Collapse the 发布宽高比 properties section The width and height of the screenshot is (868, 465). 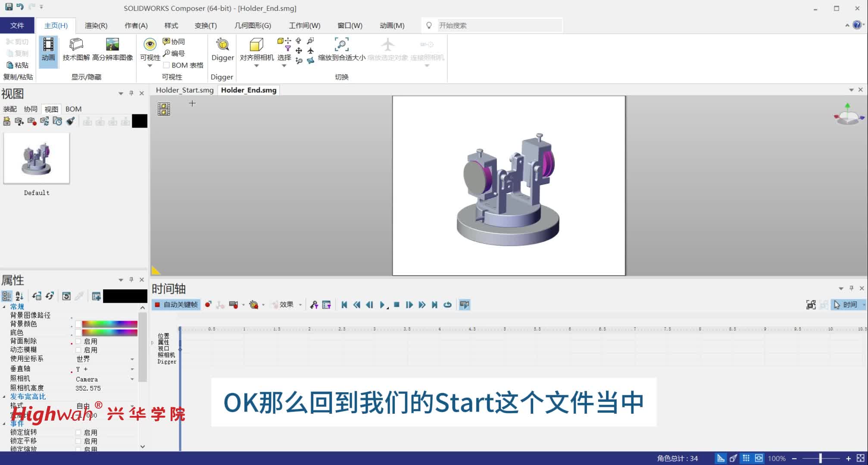(x=4, y=397)
